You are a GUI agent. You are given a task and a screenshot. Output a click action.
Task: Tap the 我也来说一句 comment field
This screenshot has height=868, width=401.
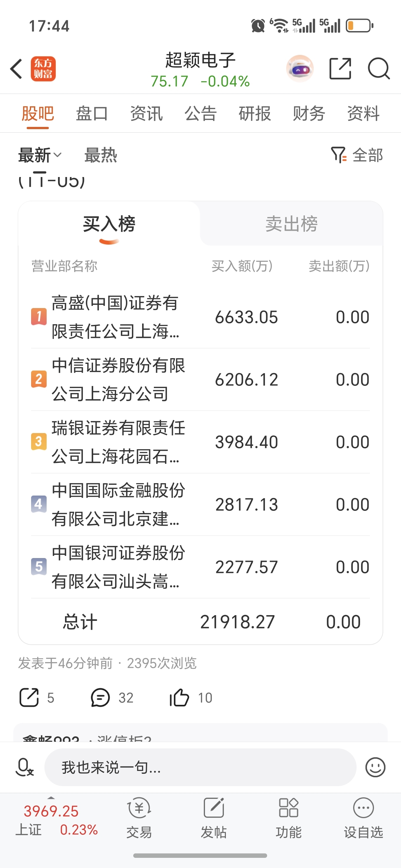pos(200,767)
